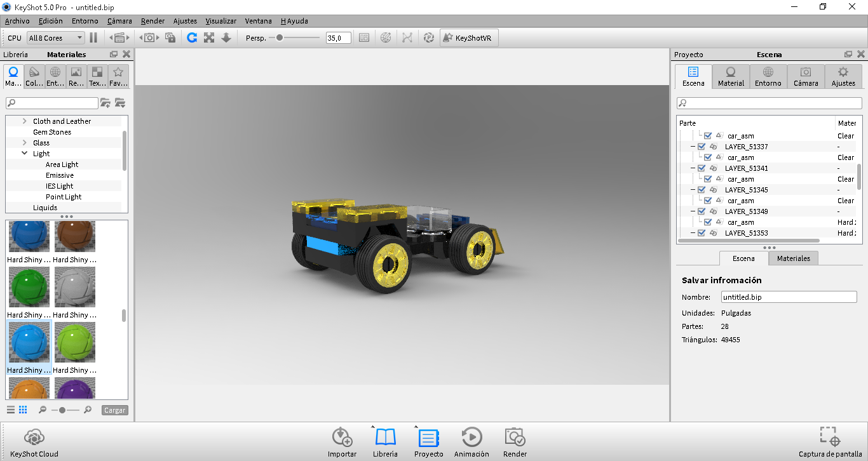Open the Ajustes tab in Proyecto
The image size is (868, 461).
(843, 76)
